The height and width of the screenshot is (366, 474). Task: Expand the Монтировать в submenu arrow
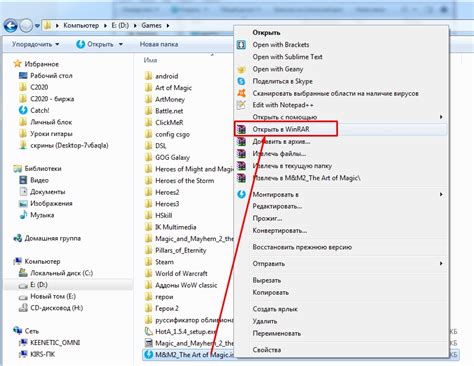[x=441, y=194]
